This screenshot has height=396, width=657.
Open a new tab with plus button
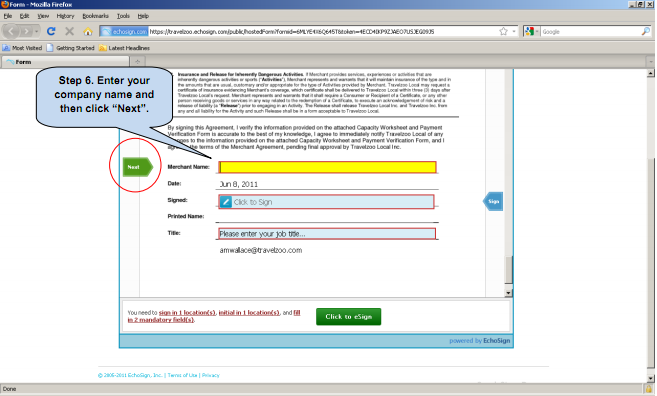[137, 62]
